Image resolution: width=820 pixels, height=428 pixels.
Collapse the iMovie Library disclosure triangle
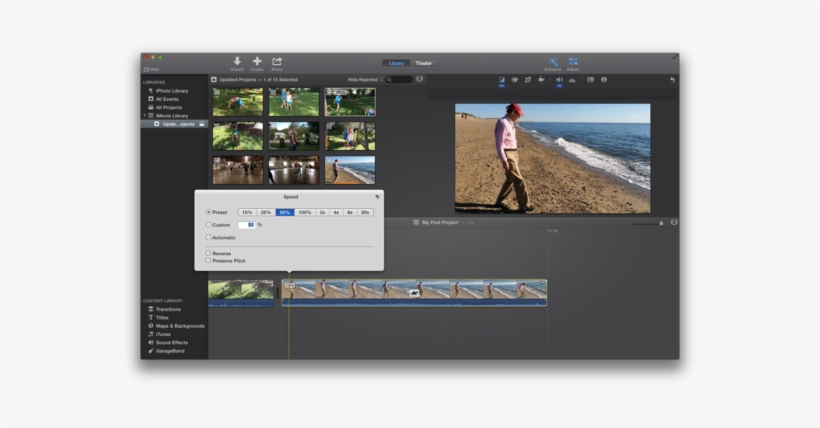pos(145,116)
